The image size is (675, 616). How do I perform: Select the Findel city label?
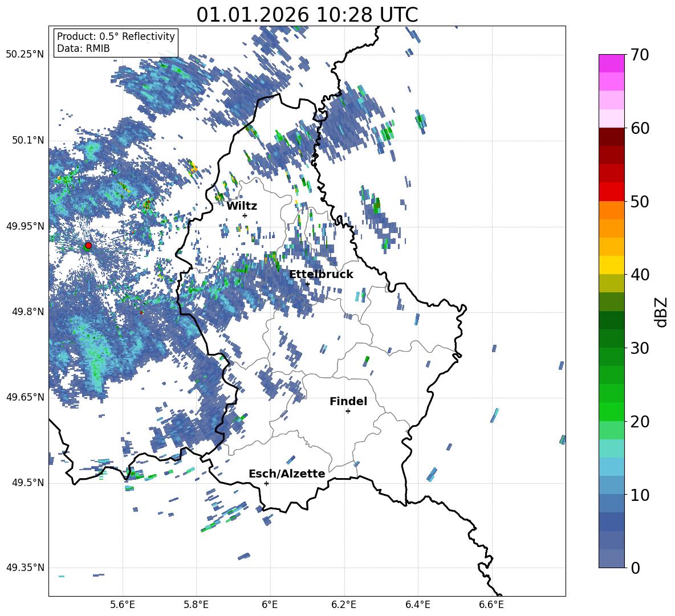[348, 401]
